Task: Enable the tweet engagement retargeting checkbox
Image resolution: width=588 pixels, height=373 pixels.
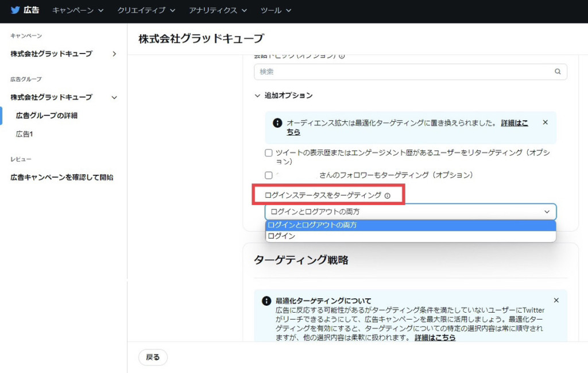Action: tap(269, 153)
